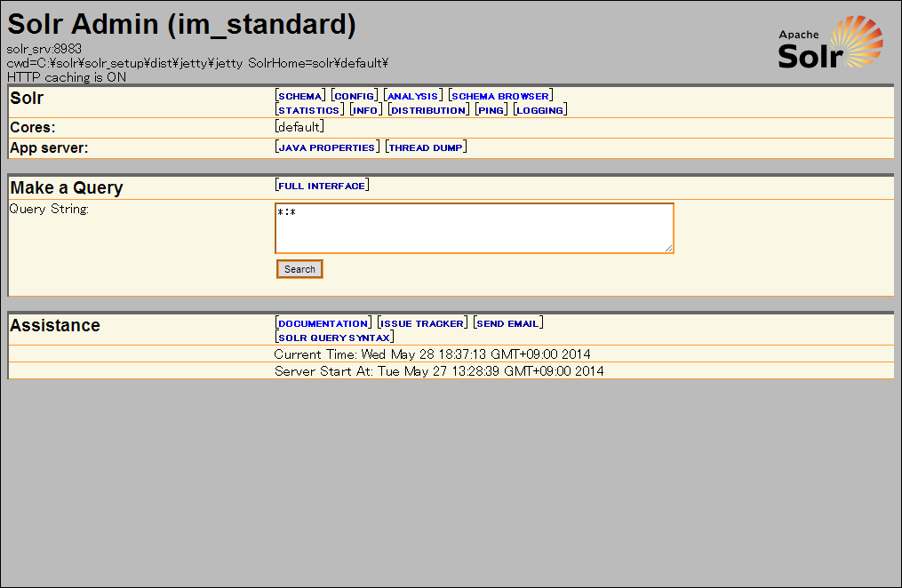This screenshot has width=902, height=588.
Task: Click the Assistance heading
Action: pos(55,325)
